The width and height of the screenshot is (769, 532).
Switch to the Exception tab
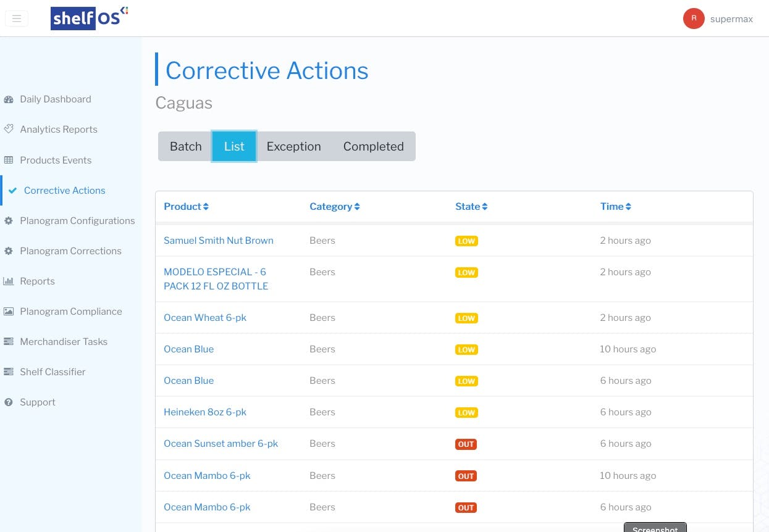(x=293, y=147)
